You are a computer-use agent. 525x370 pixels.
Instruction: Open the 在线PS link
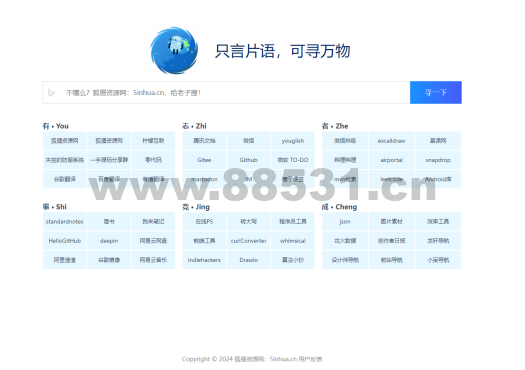click(x=204, y=221)
